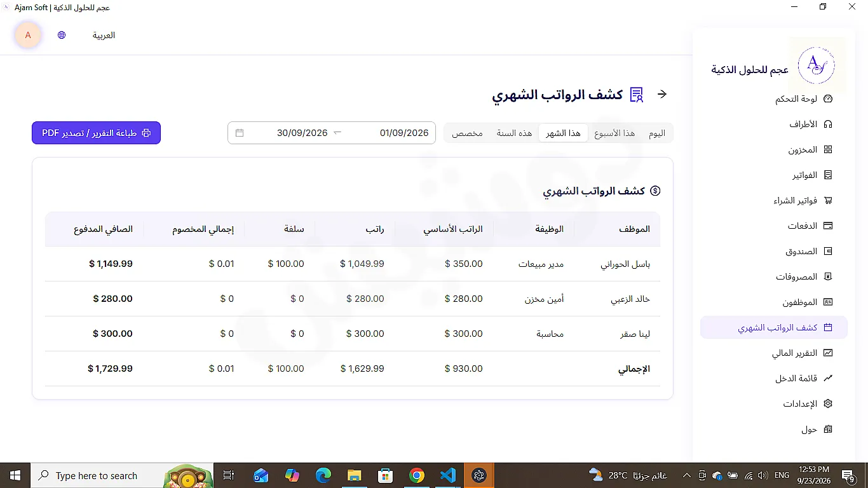Image resolution: width=868 pixels, height=488 pixels.
Task: Open كشف الرواتب الشهري in the sidebar
Action: (x=774, y=328)
